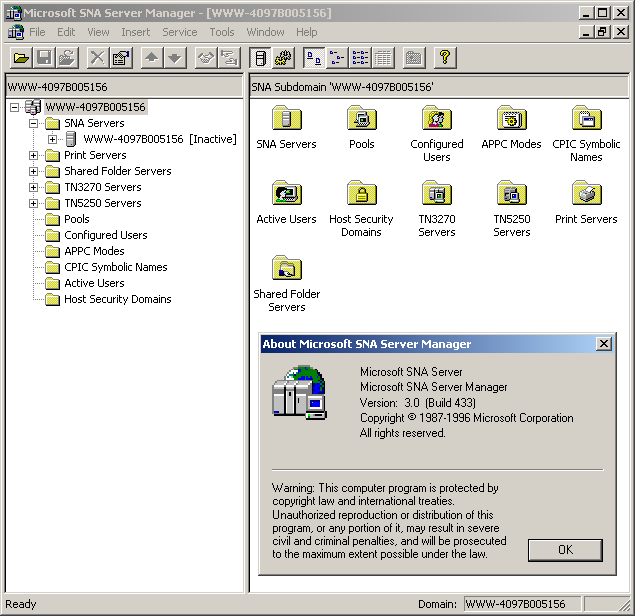
Task: Toggle the gears services toolbar icon
Action: tap(283, 58)
